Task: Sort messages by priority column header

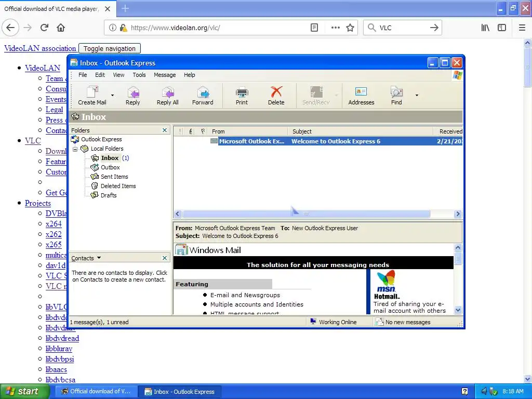Action: (180, 131)
